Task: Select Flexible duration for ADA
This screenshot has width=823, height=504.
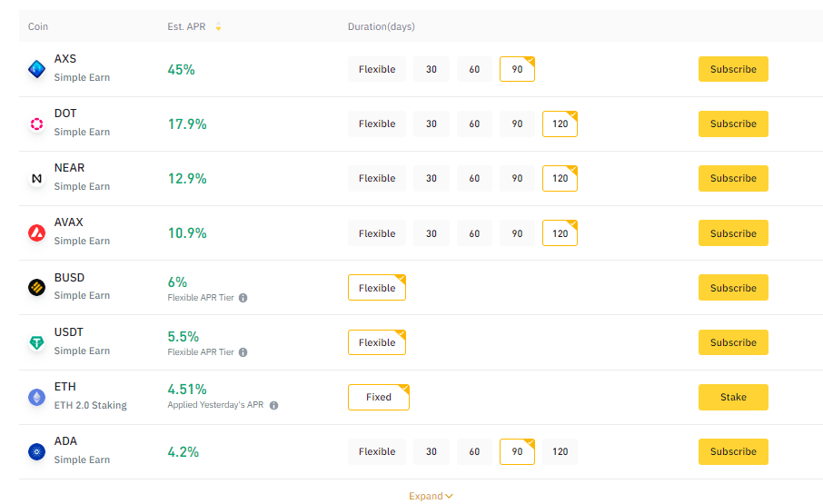Action: point(377,451)
